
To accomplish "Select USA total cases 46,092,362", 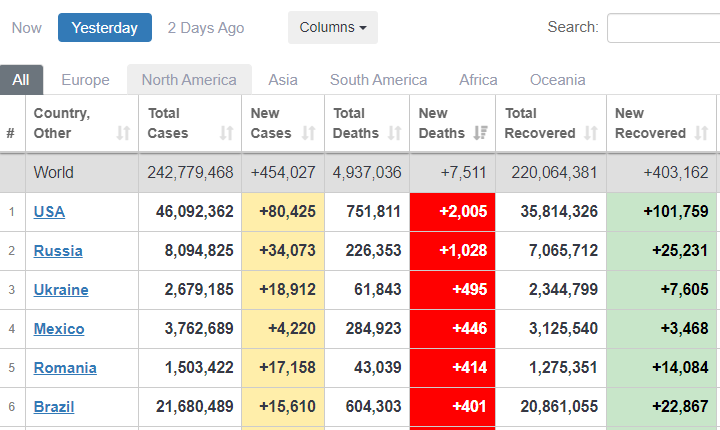I will click(x=195, y=212).
